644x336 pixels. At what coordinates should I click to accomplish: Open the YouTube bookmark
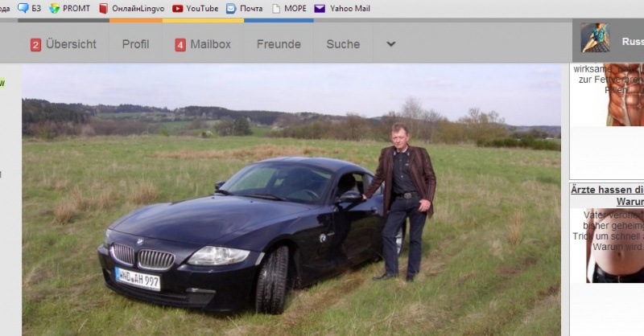[195, 8]
